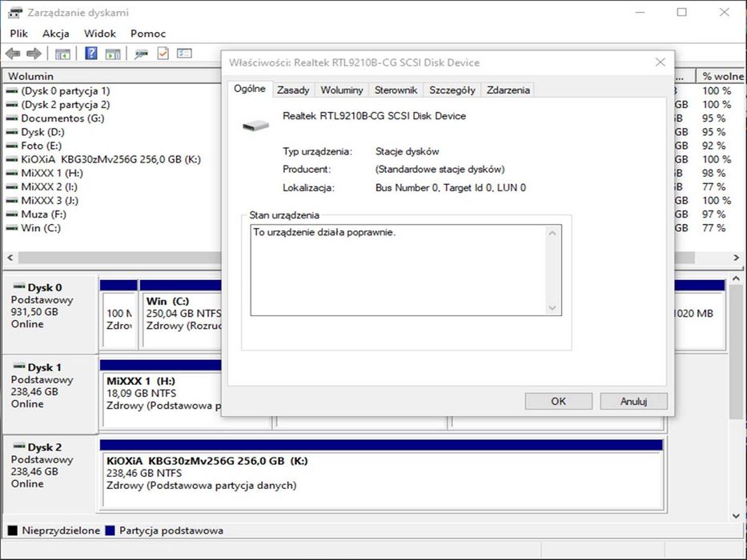The height and width of the screenshot is (560, 747).
Task: Switch to the Sterownik tab
Action: [x=396, y=90]
